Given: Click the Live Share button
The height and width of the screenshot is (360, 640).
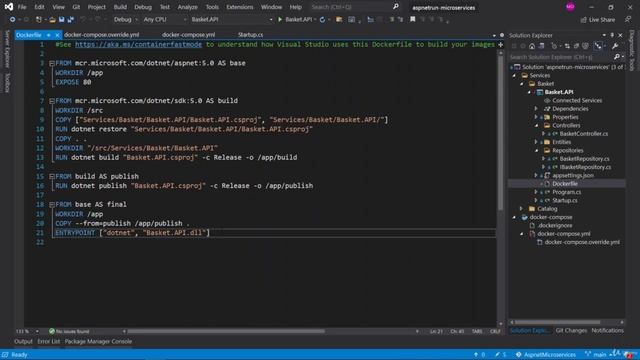Looking at the screenshot, I should (x=598, y=20).
